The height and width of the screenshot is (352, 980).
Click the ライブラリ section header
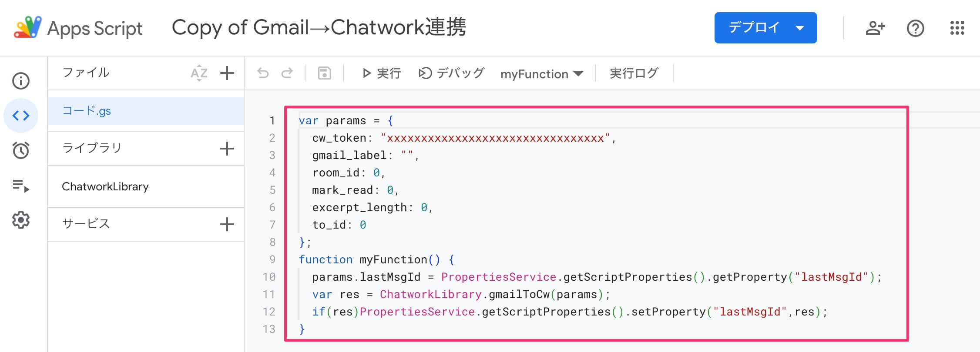click(x=92, y=148)
